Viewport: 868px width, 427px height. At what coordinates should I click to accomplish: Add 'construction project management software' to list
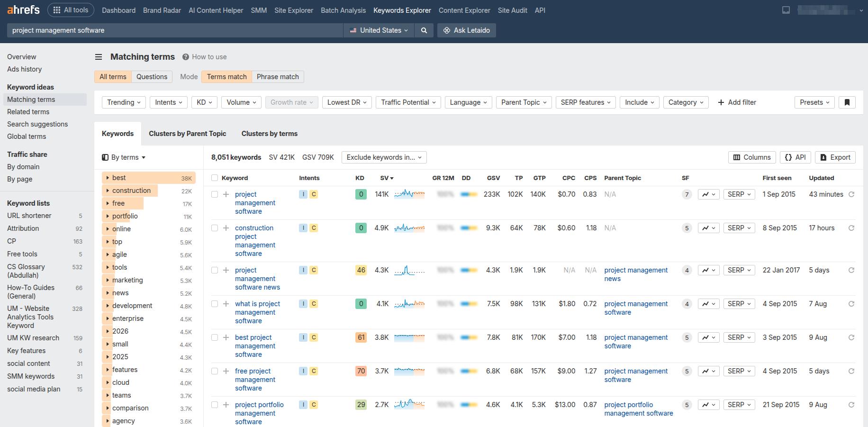226,228
